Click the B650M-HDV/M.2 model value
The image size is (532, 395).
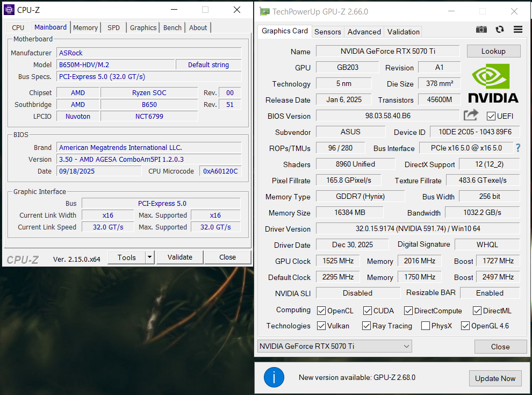click(116, 65)
